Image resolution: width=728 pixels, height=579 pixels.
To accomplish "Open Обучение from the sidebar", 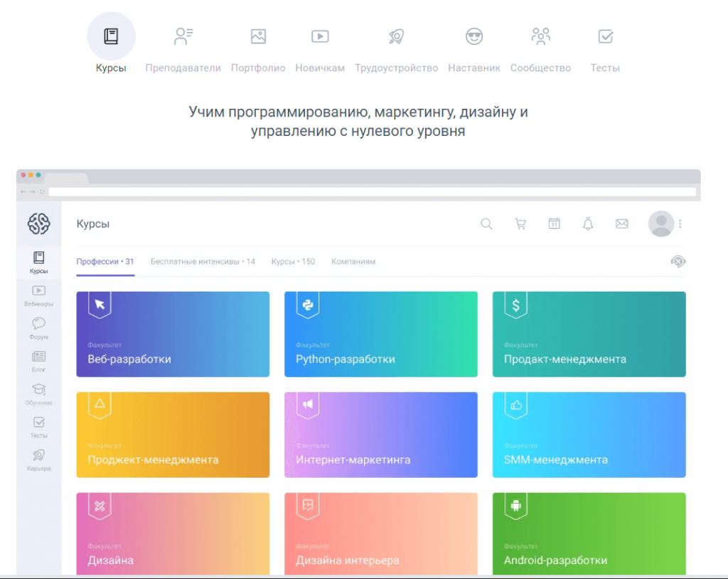I will tap(39, 392).
